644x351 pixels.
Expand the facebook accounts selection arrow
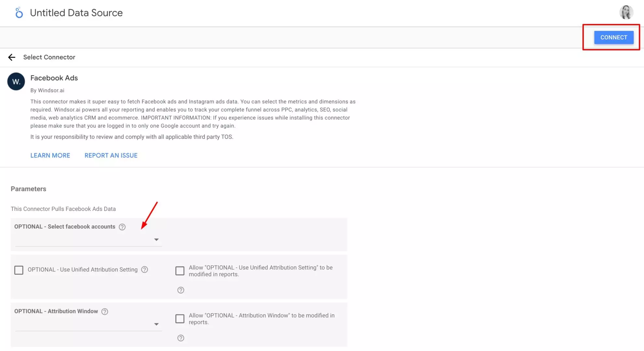156,239
